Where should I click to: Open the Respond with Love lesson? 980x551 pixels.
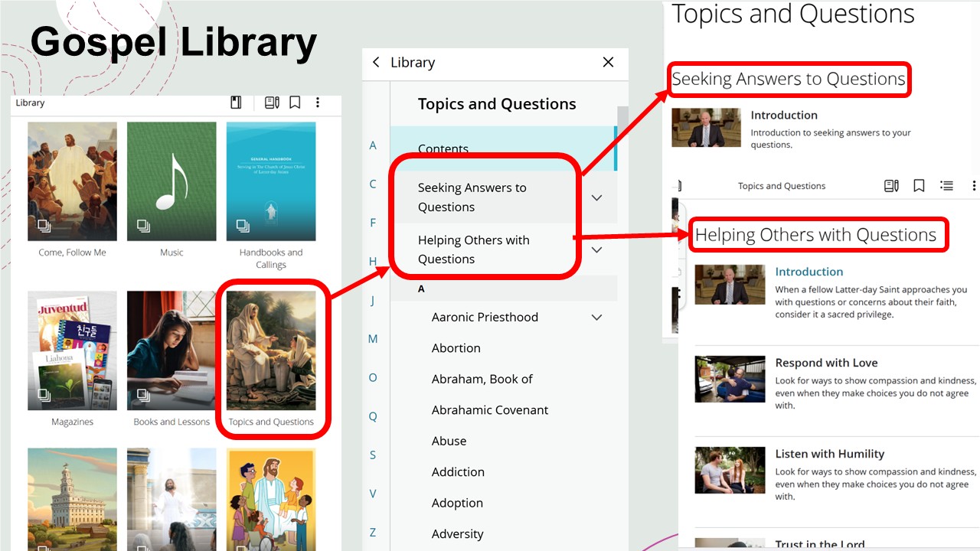pos(826,363)
